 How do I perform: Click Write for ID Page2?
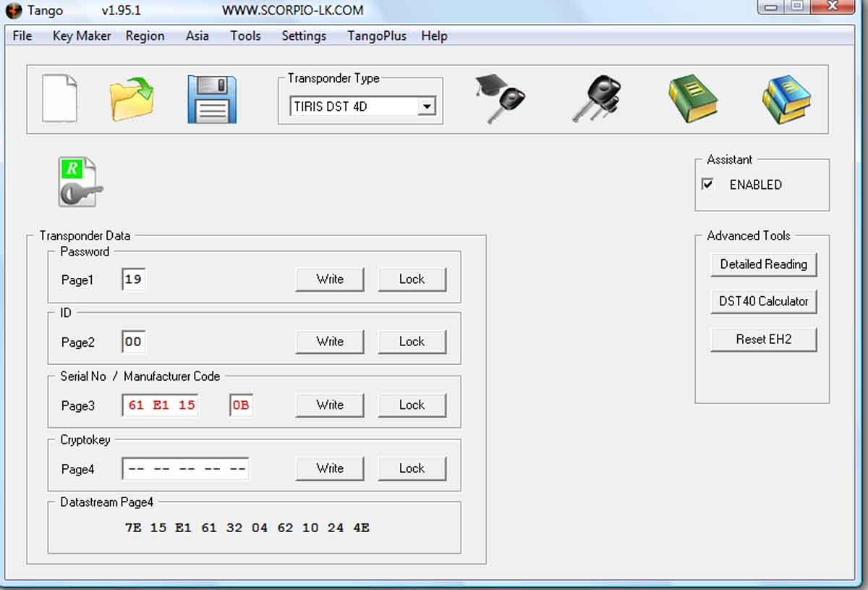[x=330, y=342]
